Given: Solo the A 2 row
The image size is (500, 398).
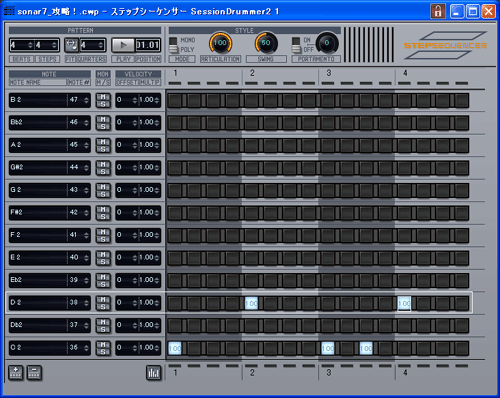Looking at the screenshot, I should tap(103, 149).
